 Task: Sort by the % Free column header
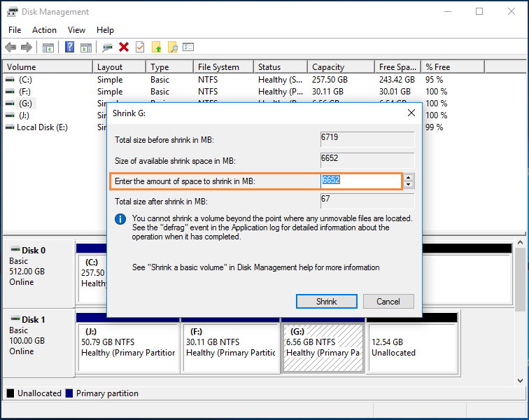tap(453, 66)
